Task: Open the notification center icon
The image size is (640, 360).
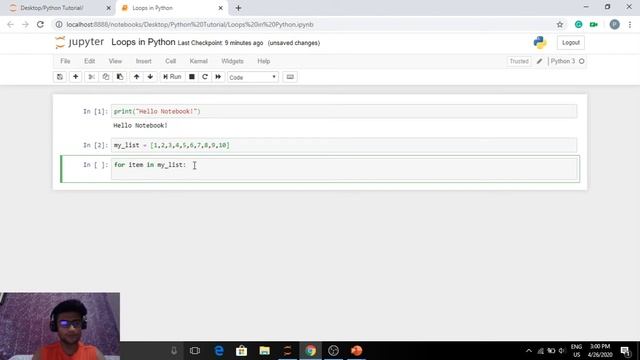Action: point(625,351)
